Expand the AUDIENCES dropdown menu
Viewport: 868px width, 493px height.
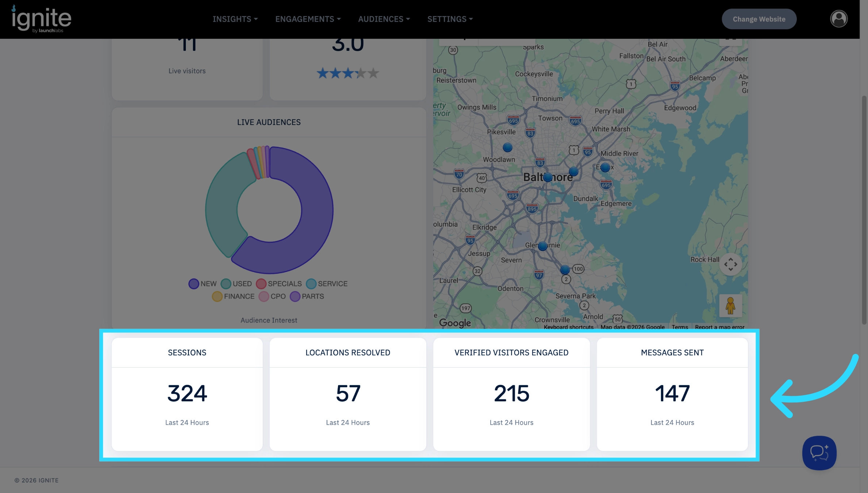coord(384,19)
